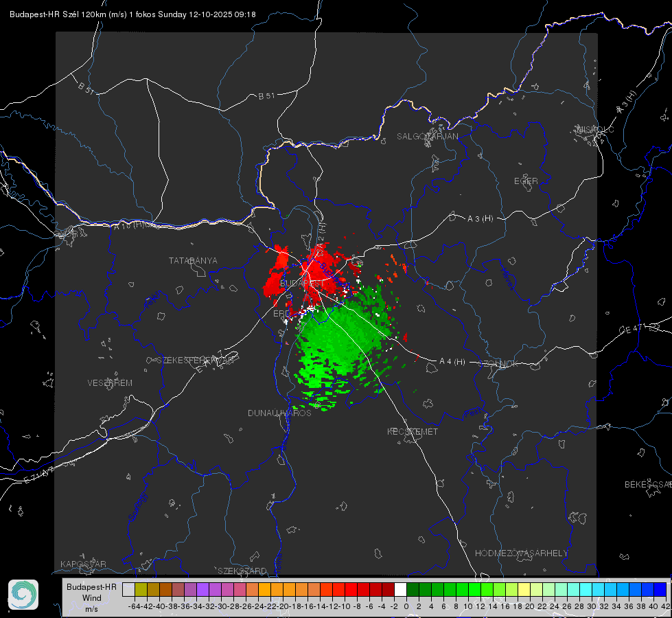Screen dimensions: 672x618
Task: Click the DUNAÚJVÁROS city label
Action: click(x=279, y=413)
